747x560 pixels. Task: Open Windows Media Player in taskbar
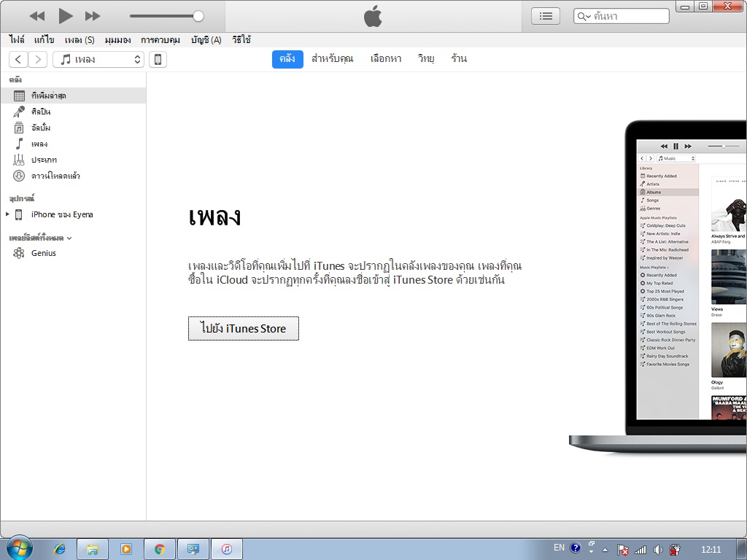point(125,550)
